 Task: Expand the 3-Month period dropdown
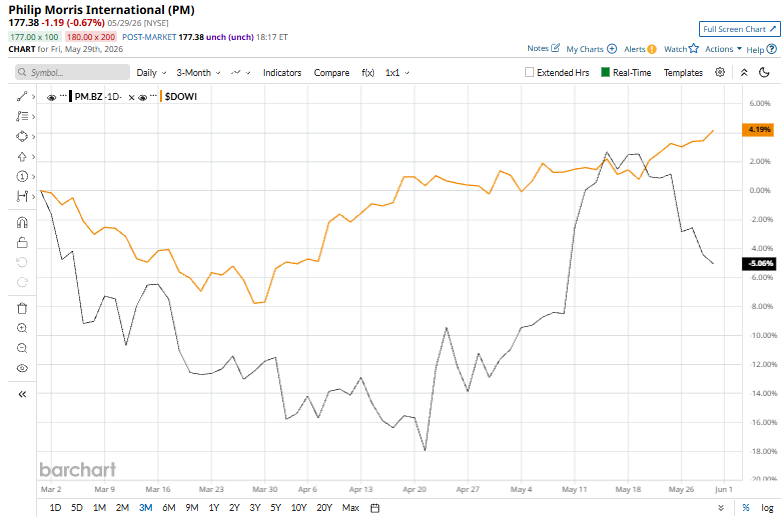point(198,73)
